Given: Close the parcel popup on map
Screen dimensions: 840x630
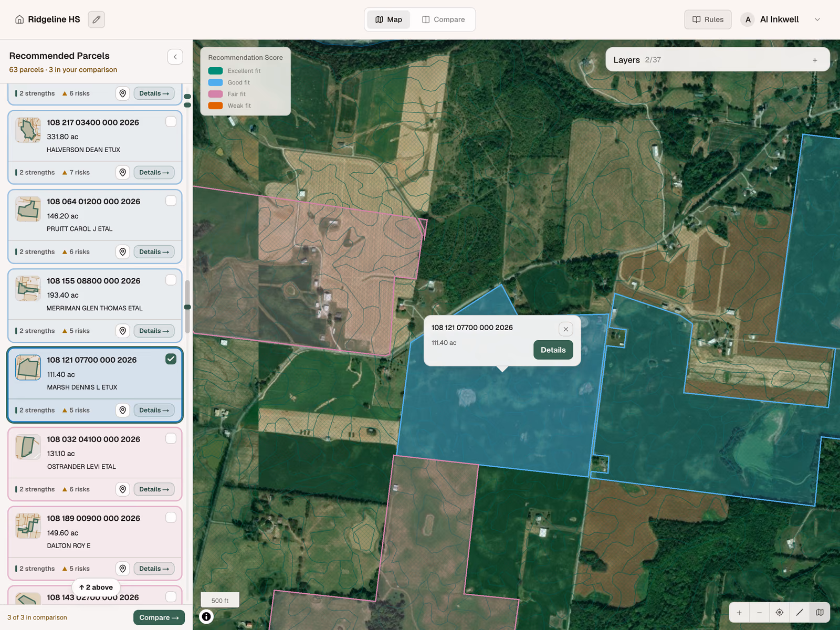Looking at the screenshot, I should (566, 329).
